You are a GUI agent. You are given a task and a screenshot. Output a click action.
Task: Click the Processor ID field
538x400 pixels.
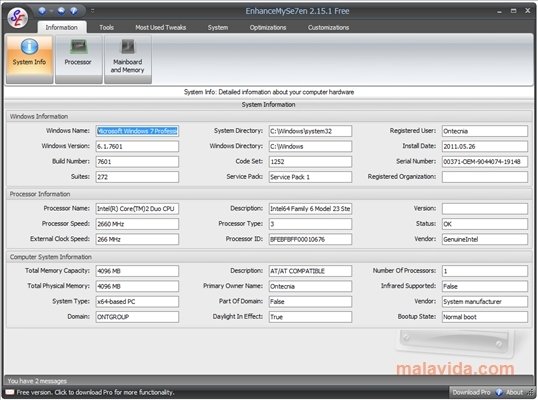310,239
